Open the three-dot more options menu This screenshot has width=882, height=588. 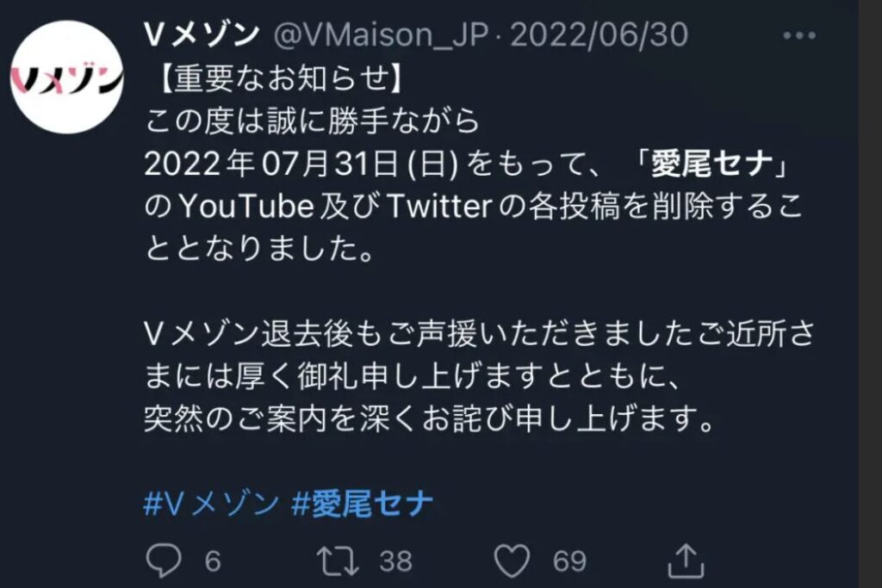click(x=799, y=36)
